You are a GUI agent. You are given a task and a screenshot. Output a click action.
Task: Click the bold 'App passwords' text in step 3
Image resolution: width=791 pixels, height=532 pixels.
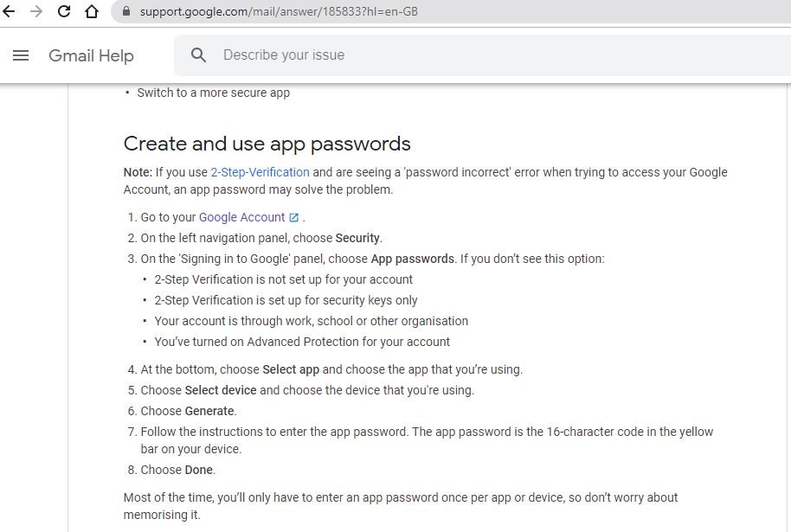pyautogui.click(x=412, y=259)
